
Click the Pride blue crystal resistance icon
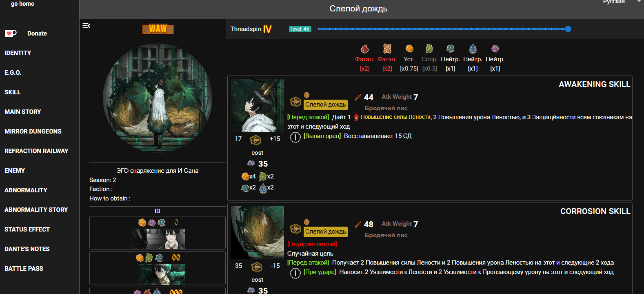point(473,49)
